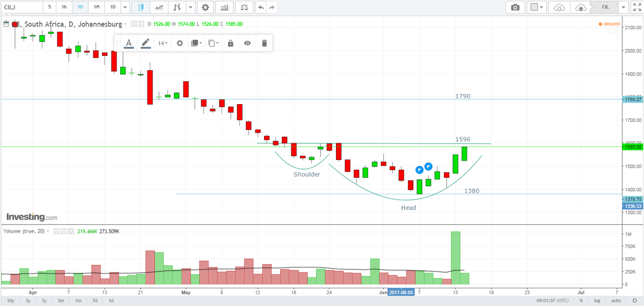Collapse the chart legend calendar icon
The height and width of the screenshot is (306, 644).
(6, 24)
